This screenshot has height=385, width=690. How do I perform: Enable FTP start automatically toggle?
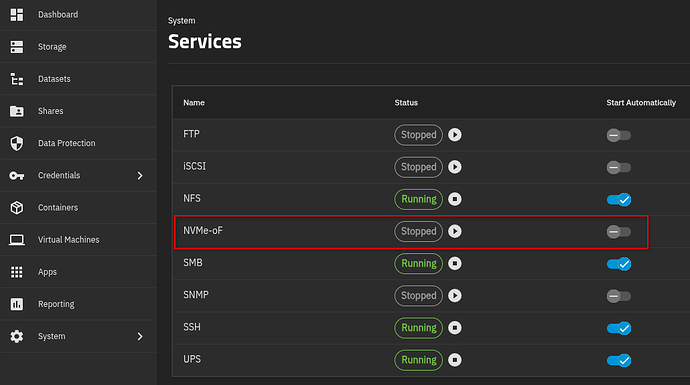tap(619, 135)
